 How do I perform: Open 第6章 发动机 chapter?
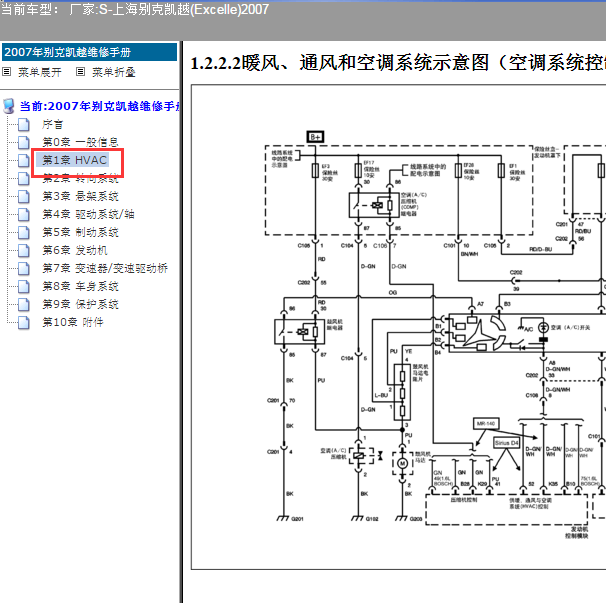coord(75,250)
